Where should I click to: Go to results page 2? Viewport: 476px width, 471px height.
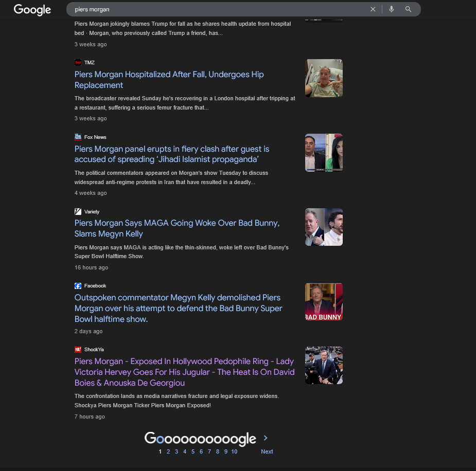168,451
